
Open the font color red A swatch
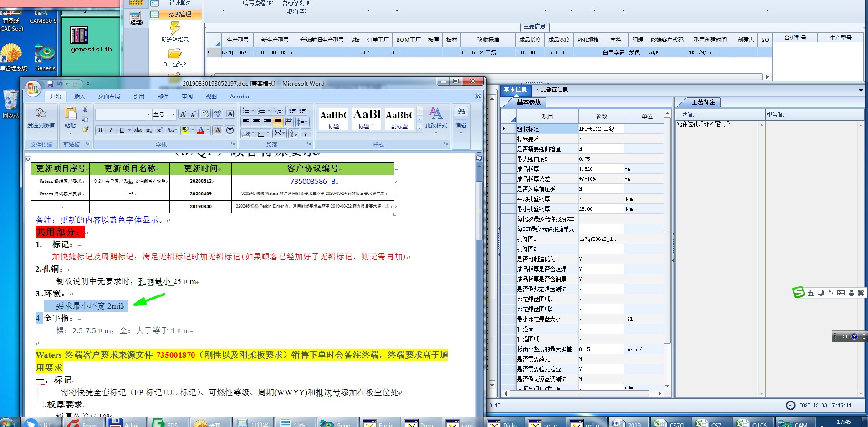(x=201, y=130)
